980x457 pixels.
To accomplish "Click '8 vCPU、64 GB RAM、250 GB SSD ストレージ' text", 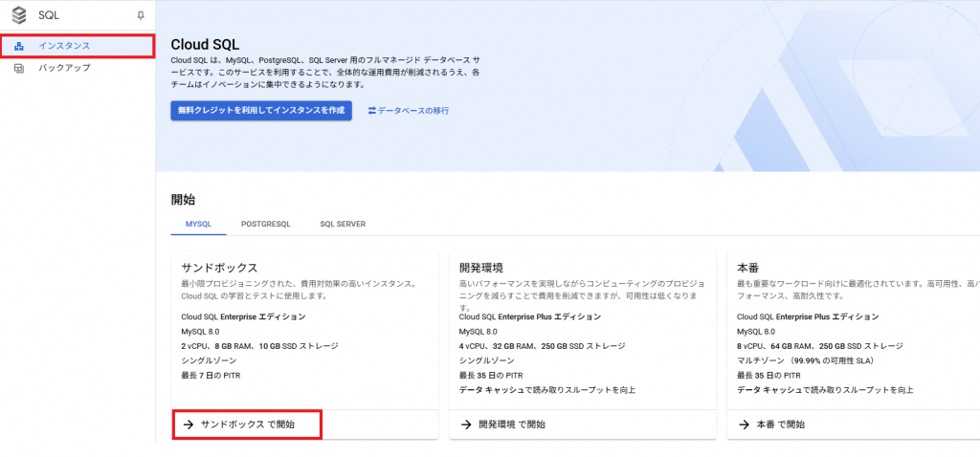I will point(819,346).
